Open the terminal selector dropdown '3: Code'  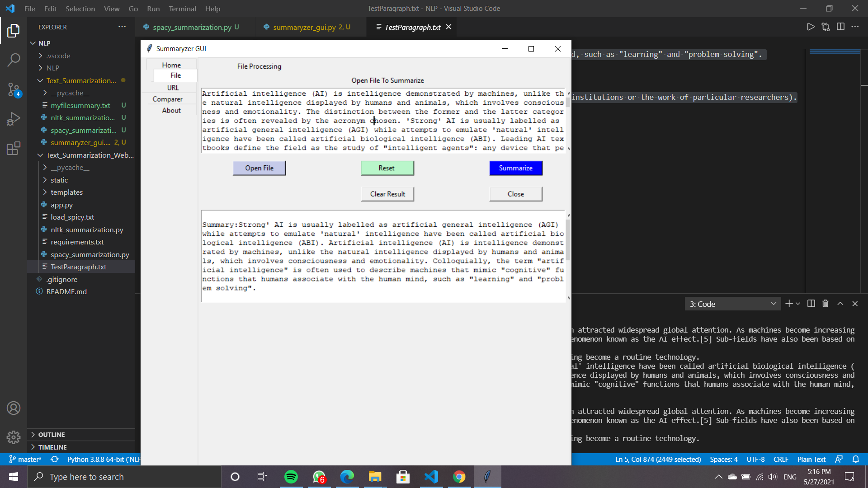click(732, 304)
